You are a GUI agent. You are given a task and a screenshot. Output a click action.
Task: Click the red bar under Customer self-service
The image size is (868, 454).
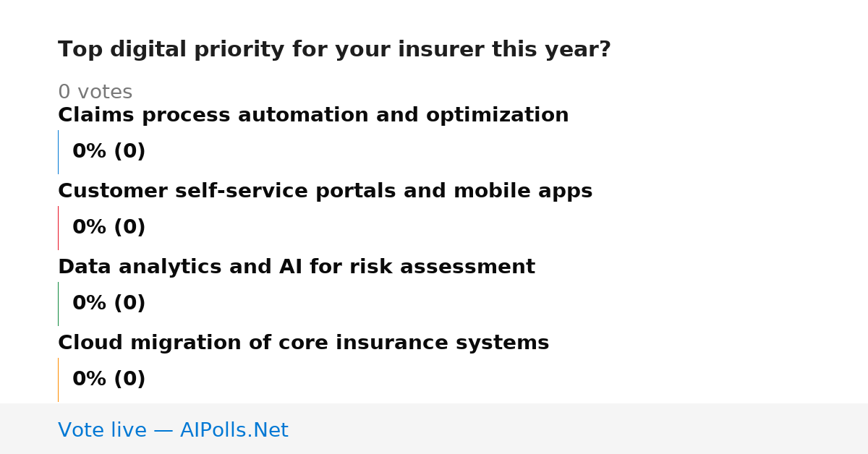coord(58,228)
